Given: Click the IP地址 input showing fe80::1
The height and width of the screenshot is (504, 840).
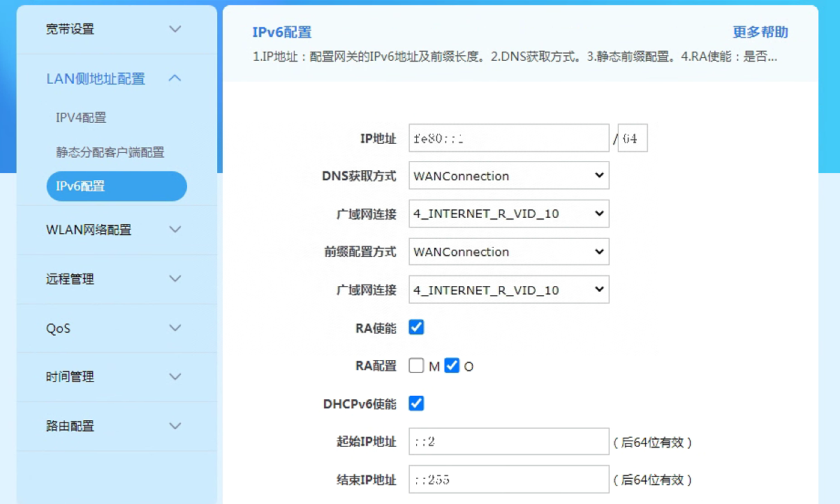Looking at the screenshot, I should [508, 138].
